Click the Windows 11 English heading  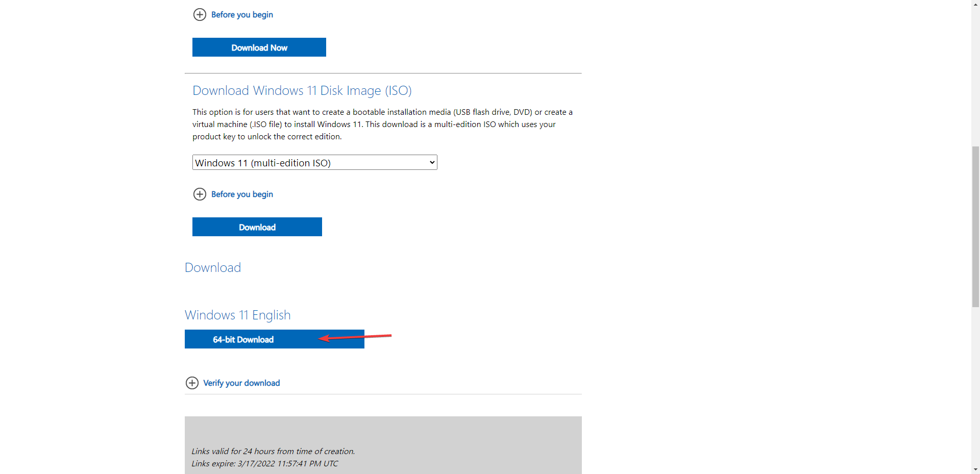point(238,315)
